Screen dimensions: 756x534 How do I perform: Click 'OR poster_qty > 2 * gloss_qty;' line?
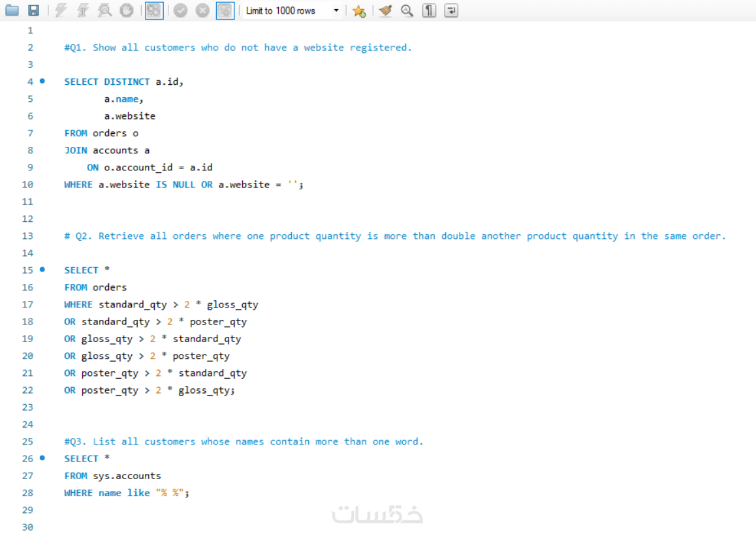[x=150, y=390]
